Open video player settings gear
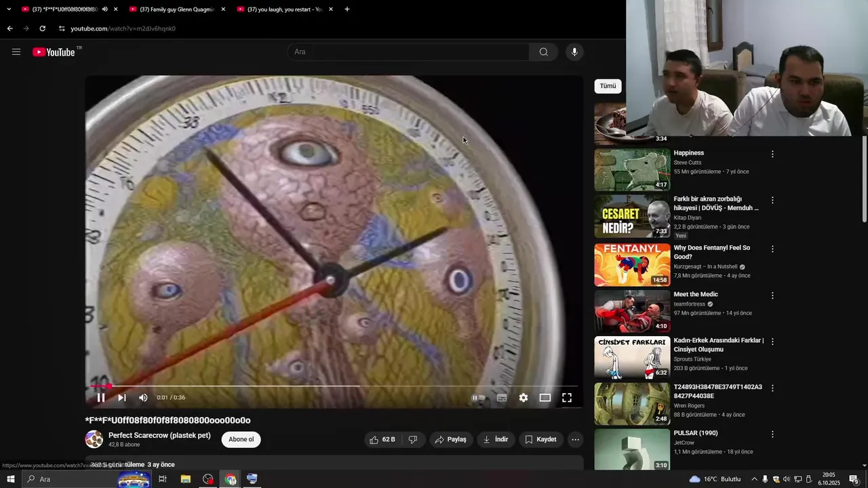The image size is (868, 488). (x=524, y=398)
